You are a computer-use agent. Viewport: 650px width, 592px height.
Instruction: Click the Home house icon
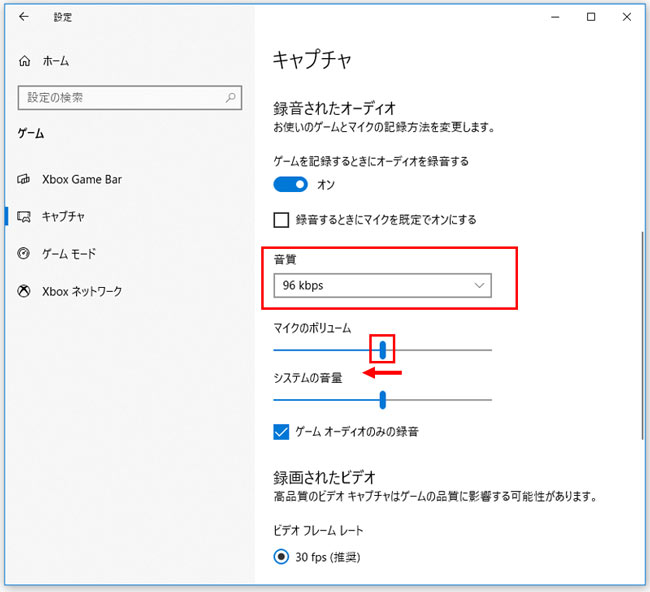[24, 61]
